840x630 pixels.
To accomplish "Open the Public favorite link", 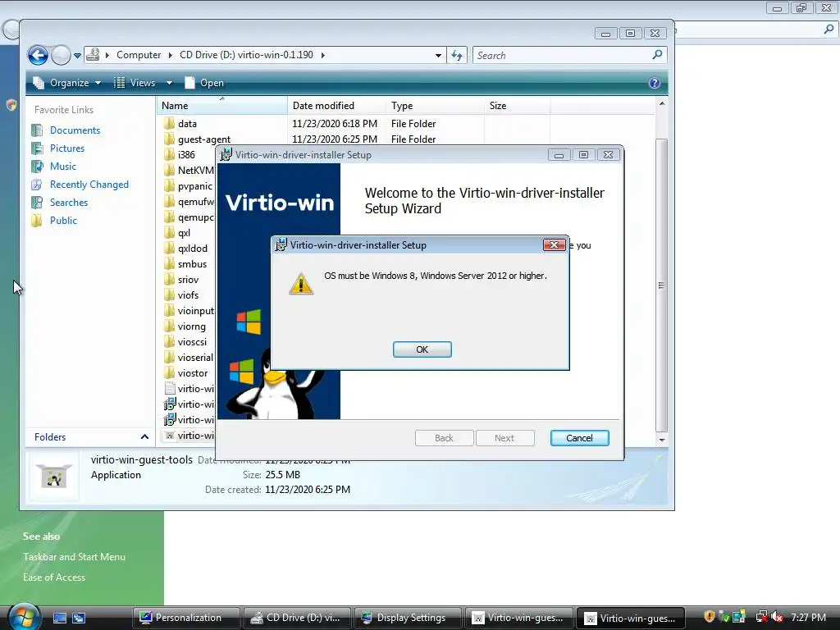I will (x=63, y=220).
